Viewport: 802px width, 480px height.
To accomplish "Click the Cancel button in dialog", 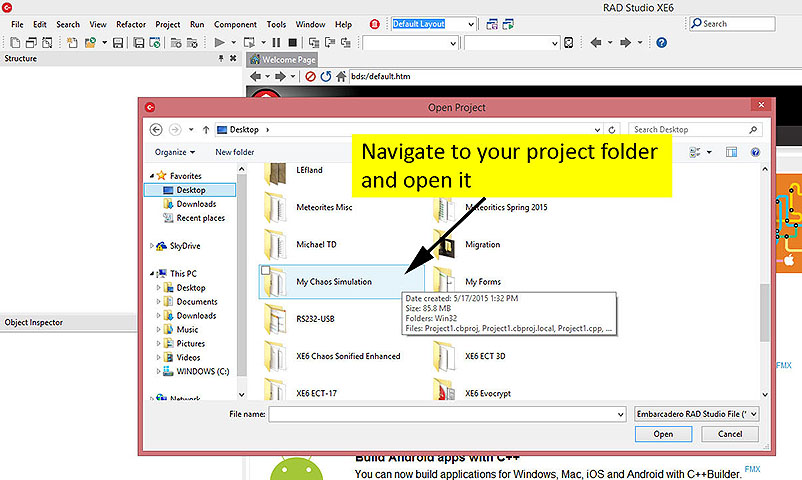I will click(x=730, y=434).
